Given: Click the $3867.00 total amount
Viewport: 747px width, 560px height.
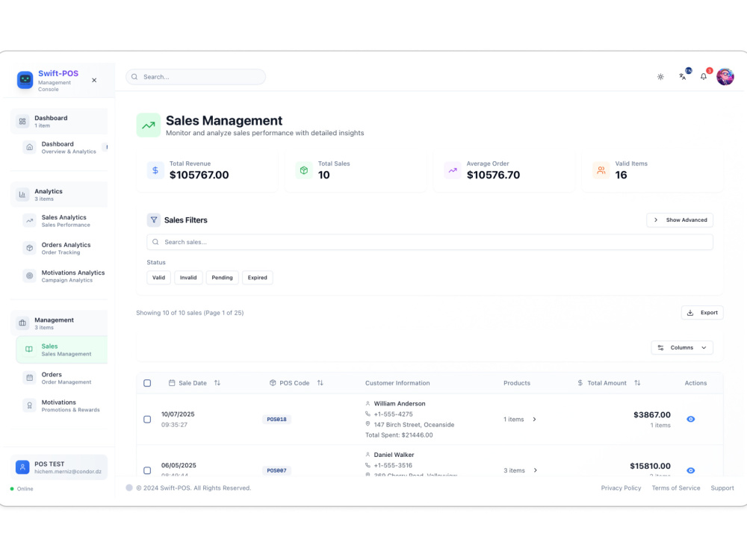Looking at the screenshot, I should pos(651,414).
